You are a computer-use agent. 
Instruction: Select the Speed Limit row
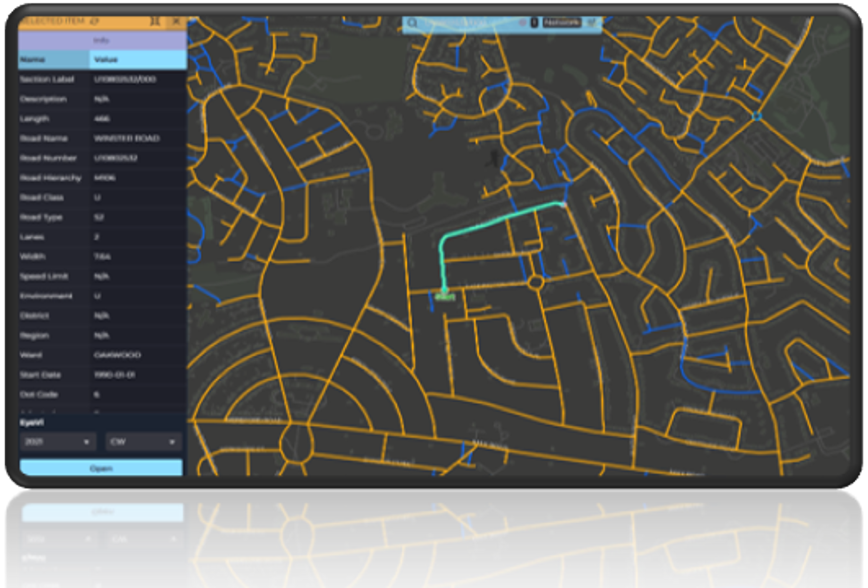[x=102, y=276]
